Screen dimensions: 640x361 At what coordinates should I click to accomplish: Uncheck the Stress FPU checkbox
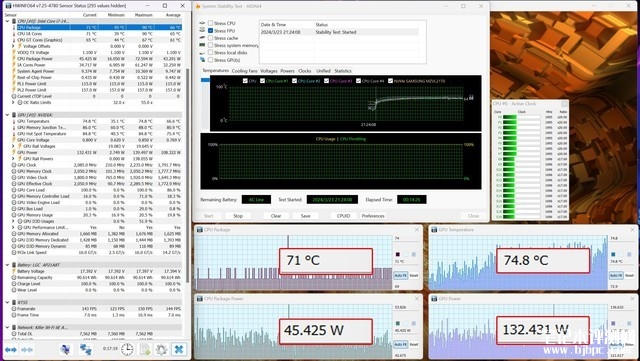pos(211,31)
